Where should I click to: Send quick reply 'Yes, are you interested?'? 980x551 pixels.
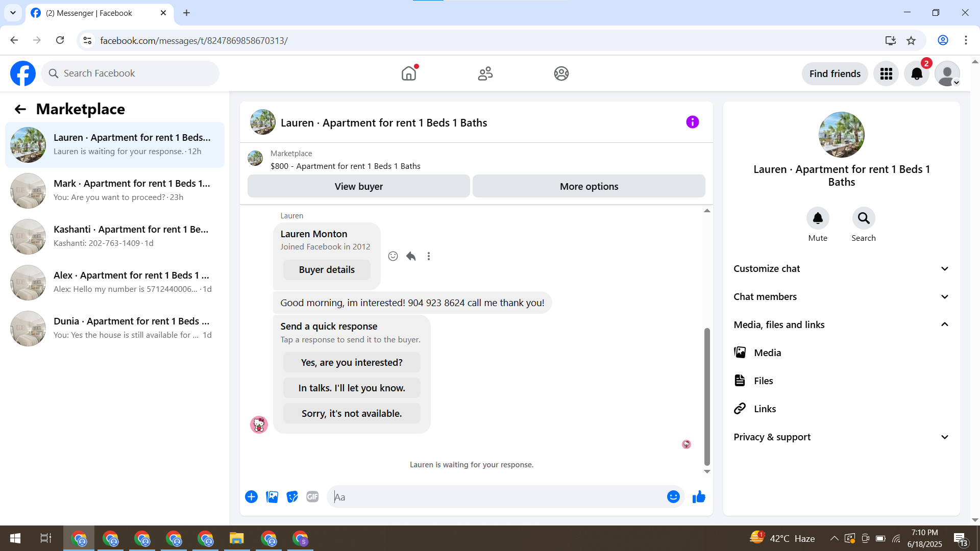(x=352, y=362)
